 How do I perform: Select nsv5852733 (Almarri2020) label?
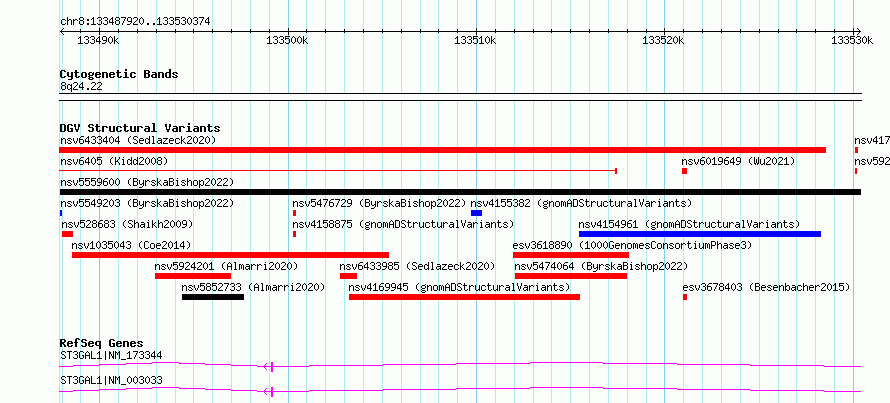(x=253, y=287)
